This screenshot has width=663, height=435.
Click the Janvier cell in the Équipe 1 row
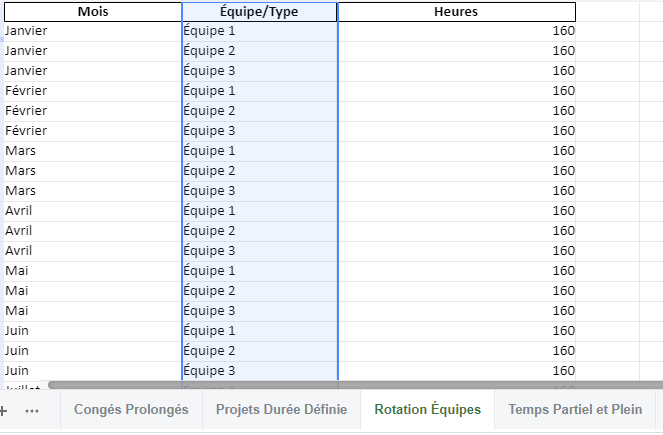click(x=93, y=31)
